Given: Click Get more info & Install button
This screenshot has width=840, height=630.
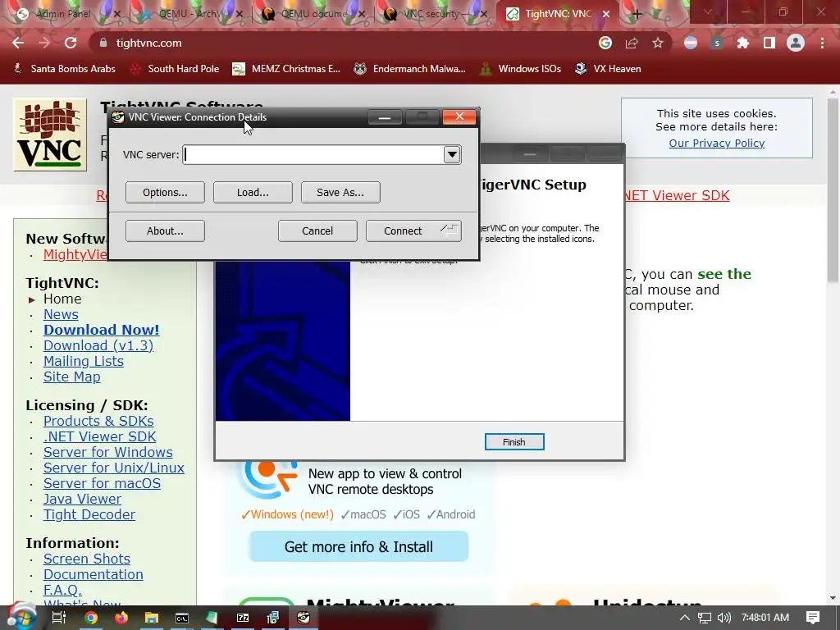Looking at the screenshot, I should [359, 546].
